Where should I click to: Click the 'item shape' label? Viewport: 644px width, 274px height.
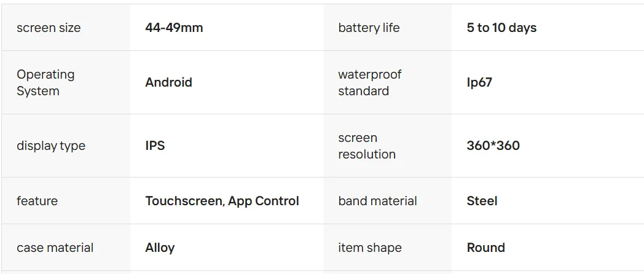(370, 248)
